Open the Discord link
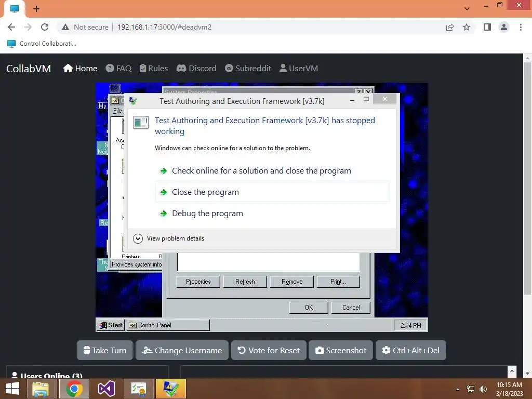This screenshot has height=399, width=532. point(196,69)
